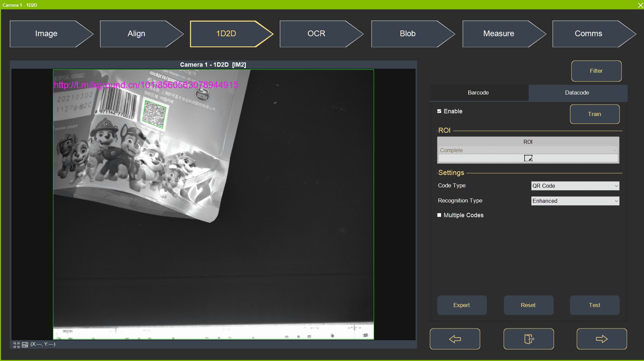Open Expert settings
The height and width of the screenshot is (361, 644).
tap(462, 305)
